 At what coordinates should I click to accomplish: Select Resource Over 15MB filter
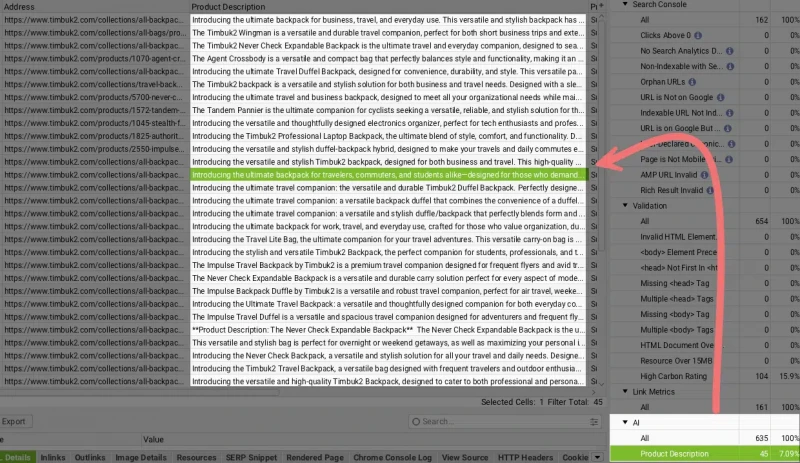point(705,360)
